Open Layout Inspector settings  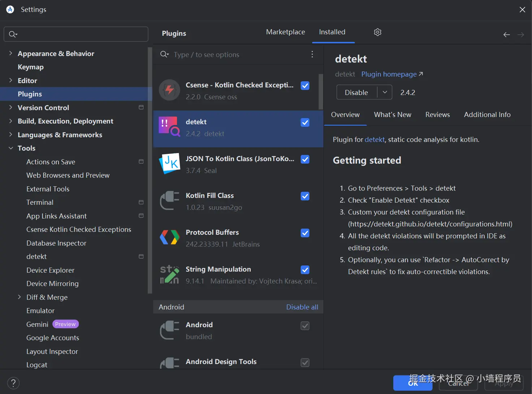point(52,351)
